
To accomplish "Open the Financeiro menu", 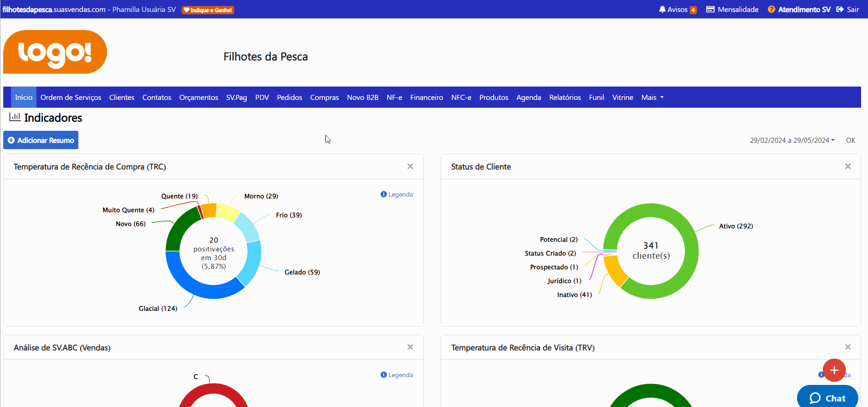I will pyautogui.click(x=426, y=97).
